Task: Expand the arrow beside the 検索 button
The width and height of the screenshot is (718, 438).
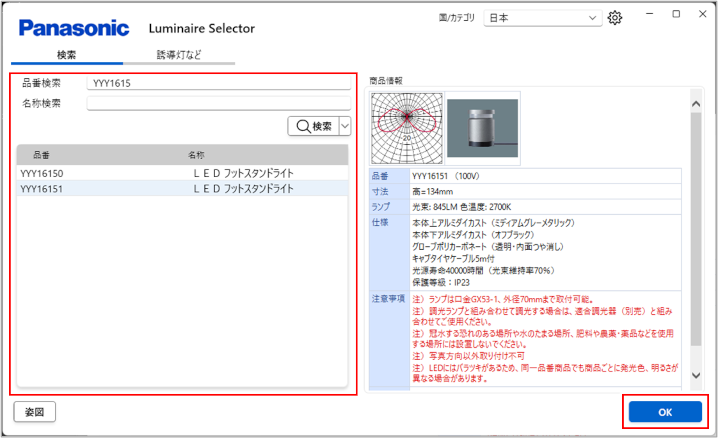Action: pos(345,126)
